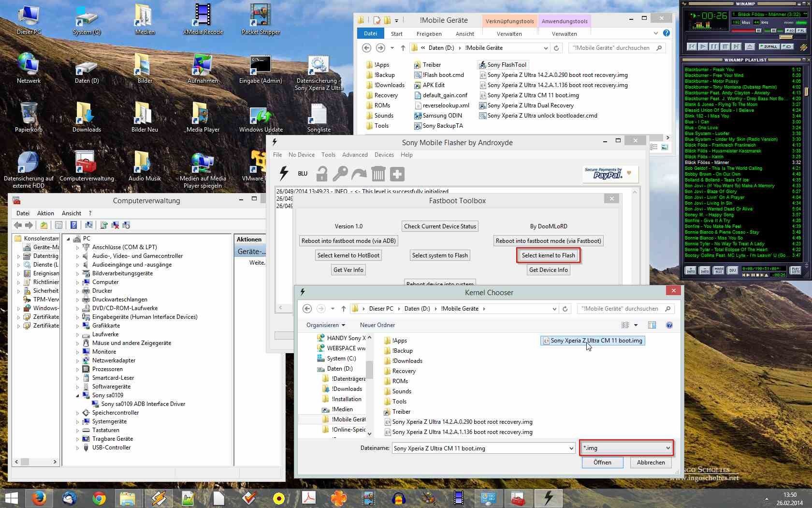This screenshot has width=812, height=508.
Task: Click PLAY LISTE button in Winamp playlist
Action: [x=796, y=270]
